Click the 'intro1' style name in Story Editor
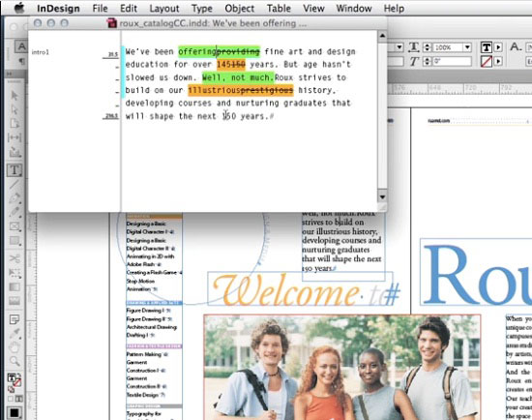Screen dimensions: 532x420 (41, 52)
